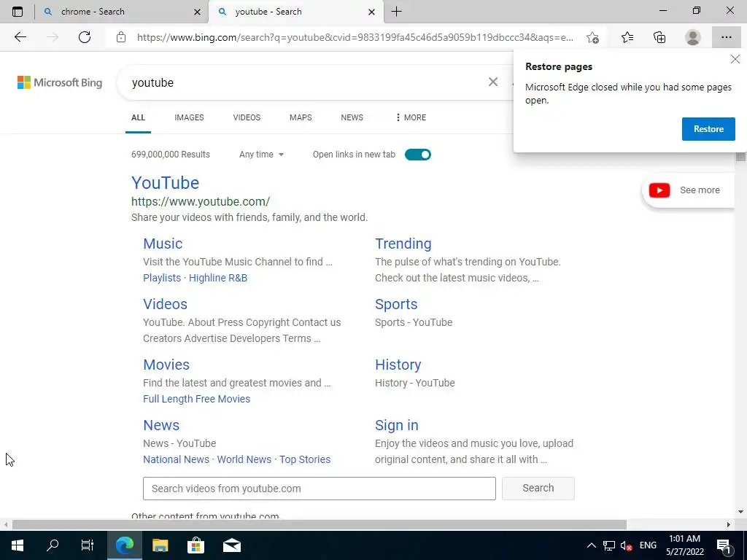Open the Trending sitelink
This screenshot has width=747, height=560.
pos(403,244)
